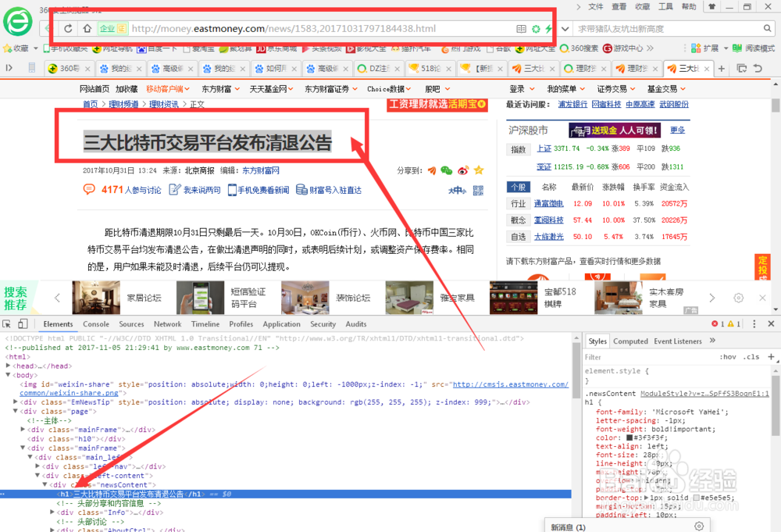Toggle the DevTools device toolbar icon
Screen dimensions: 781x532
[x=23, y=323]
